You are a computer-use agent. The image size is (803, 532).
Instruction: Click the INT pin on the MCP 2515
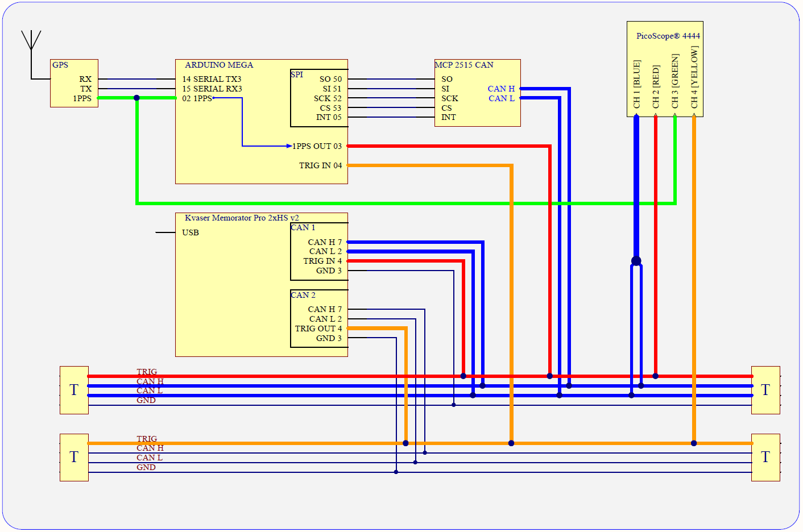(x=449, y=117)
